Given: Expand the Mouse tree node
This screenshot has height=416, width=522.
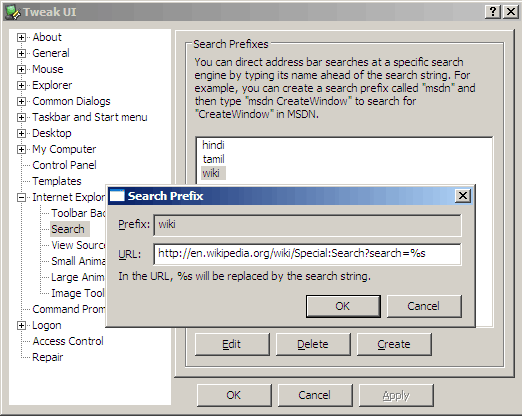Looking at the screenshot, I should 21,69.
